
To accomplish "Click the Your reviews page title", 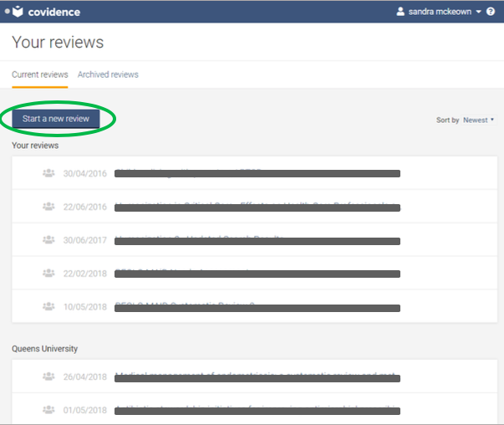I will 58,42.
